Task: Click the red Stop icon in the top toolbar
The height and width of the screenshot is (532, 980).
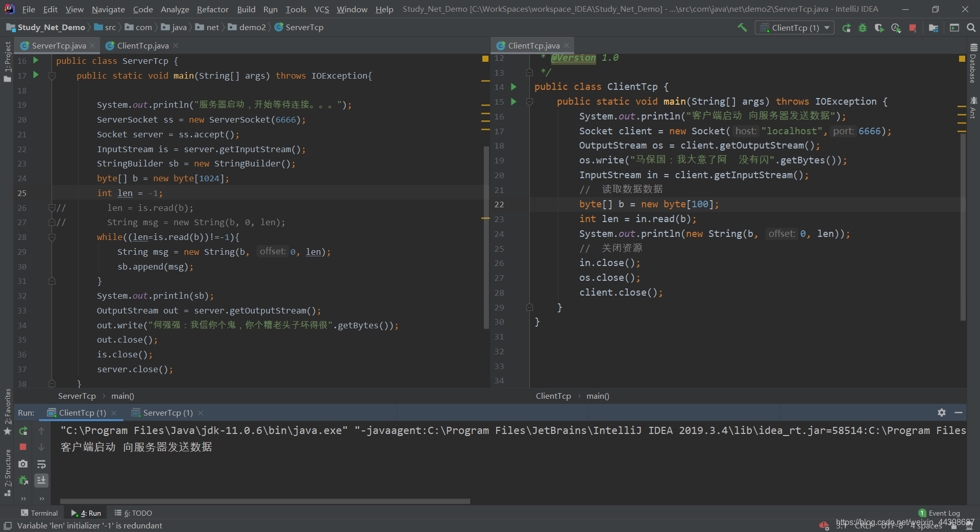Action: pos(913,28)
